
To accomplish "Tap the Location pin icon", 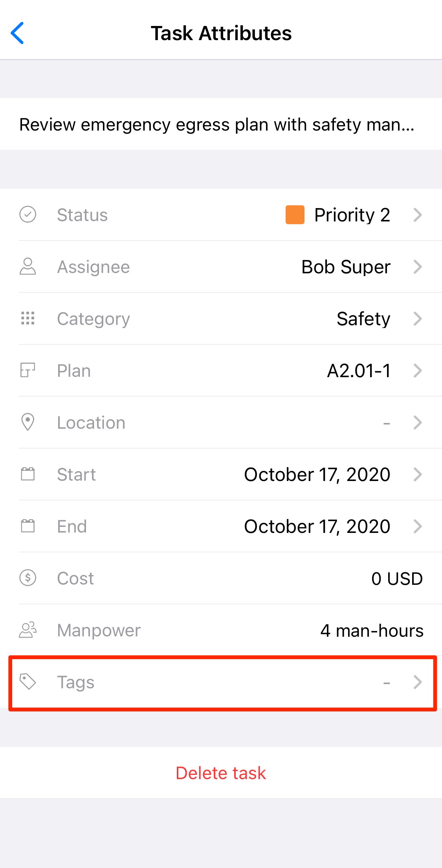I will [x=28, y=422].
